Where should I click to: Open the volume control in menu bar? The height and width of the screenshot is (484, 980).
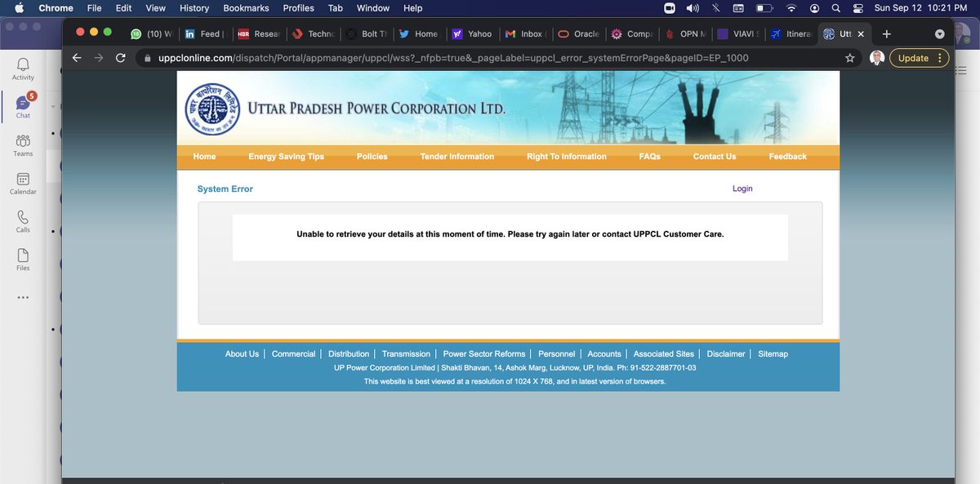click(693, 8)
